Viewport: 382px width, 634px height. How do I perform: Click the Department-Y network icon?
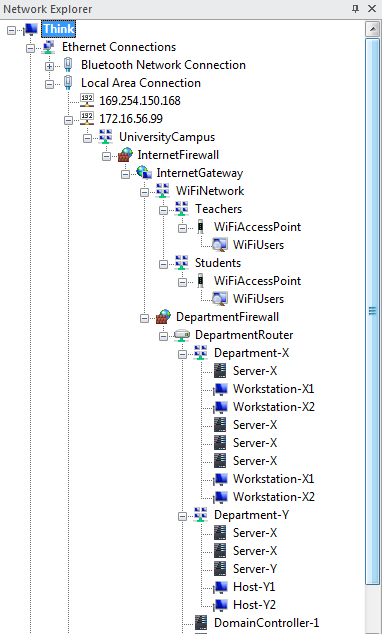click(200, 515)
